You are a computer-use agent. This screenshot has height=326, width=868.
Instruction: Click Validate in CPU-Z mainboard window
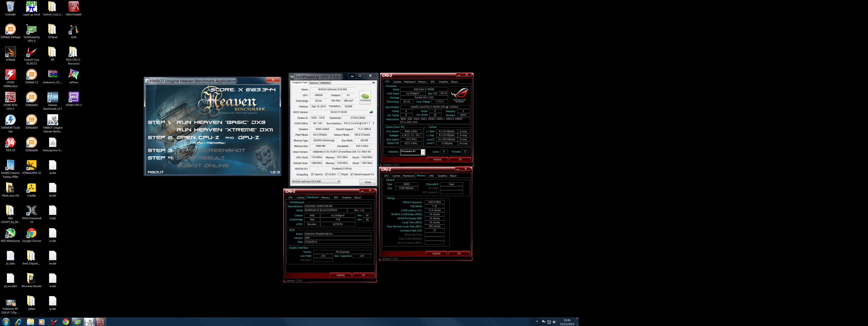point(340,275)
